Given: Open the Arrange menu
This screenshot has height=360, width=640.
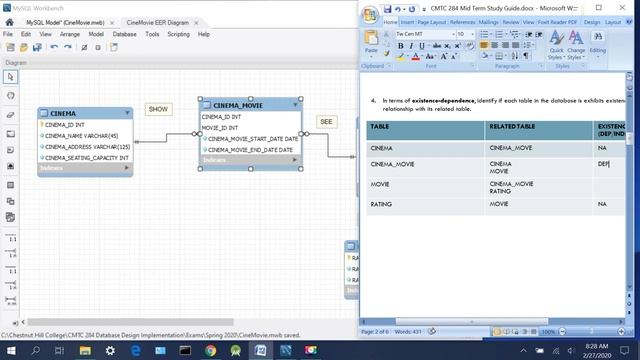Looking at the screenshot, I should (x=70, y=34).
